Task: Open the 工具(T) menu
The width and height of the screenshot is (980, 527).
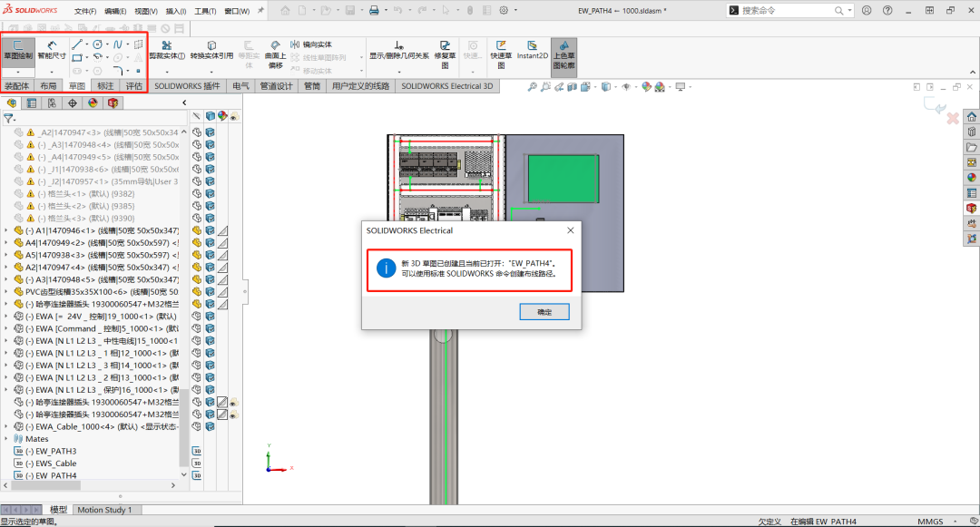Action: coord(205,11)
